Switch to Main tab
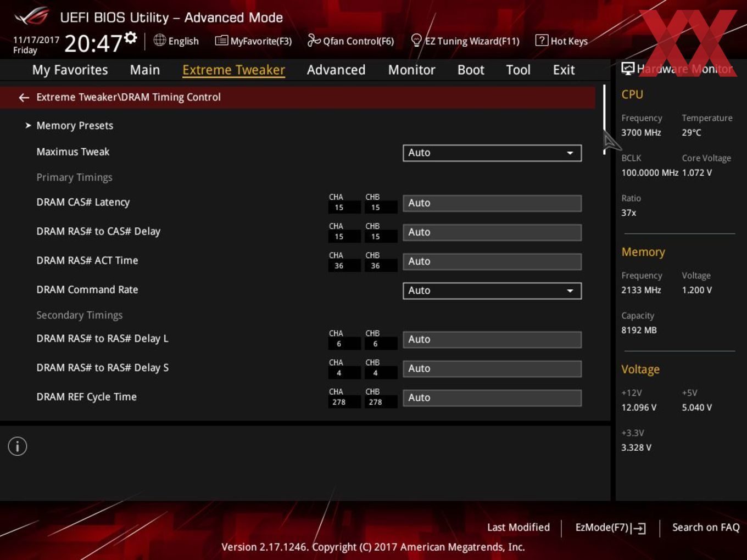Image resolution: width=747 pixels, height=560 pixels. click(145, 70)
